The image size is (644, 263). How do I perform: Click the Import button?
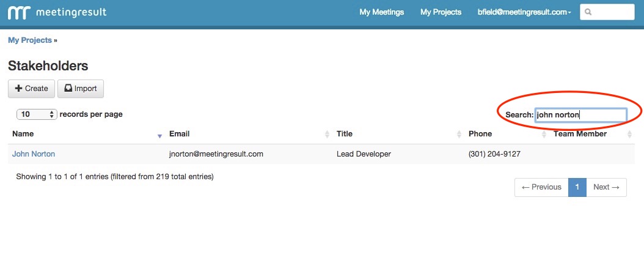coord(81,89)
